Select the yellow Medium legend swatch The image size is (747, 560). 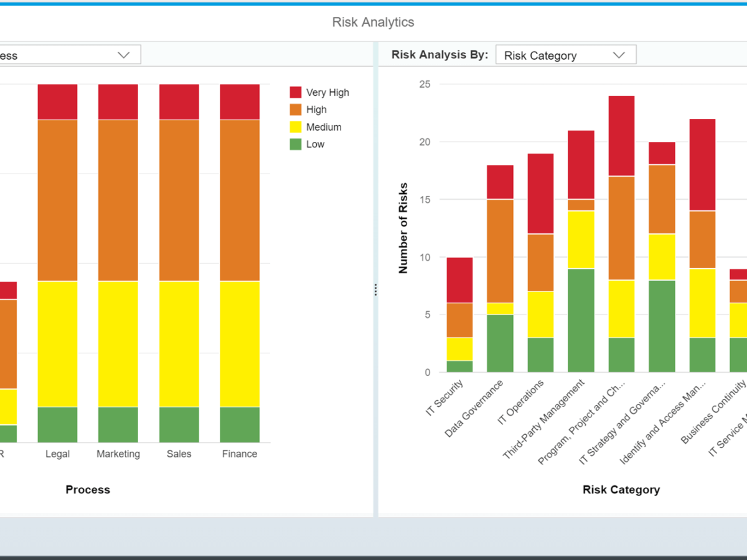[x=296, y=127]
